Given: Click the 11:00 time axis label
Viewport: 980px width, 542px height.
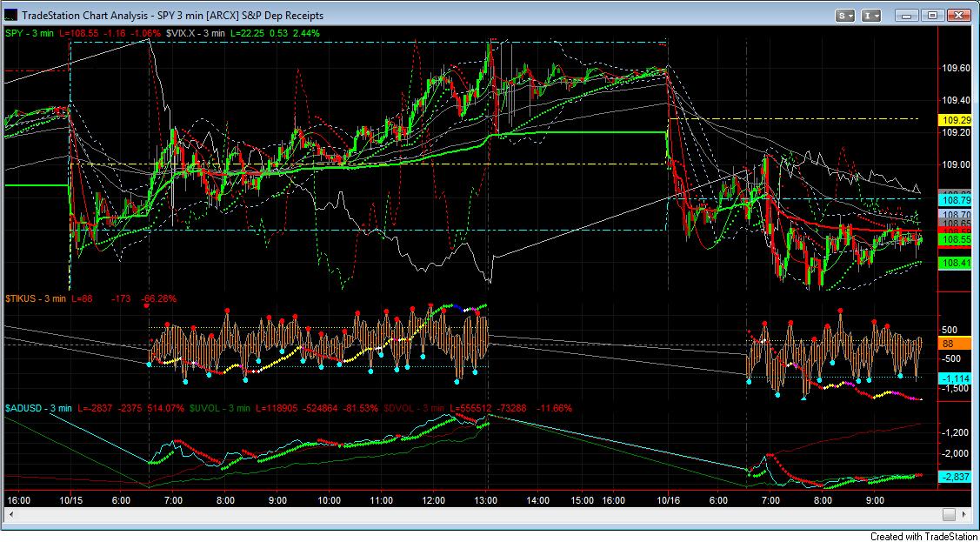Looking at the screenshot, I should pyautogui.click(x=381, y=500).
